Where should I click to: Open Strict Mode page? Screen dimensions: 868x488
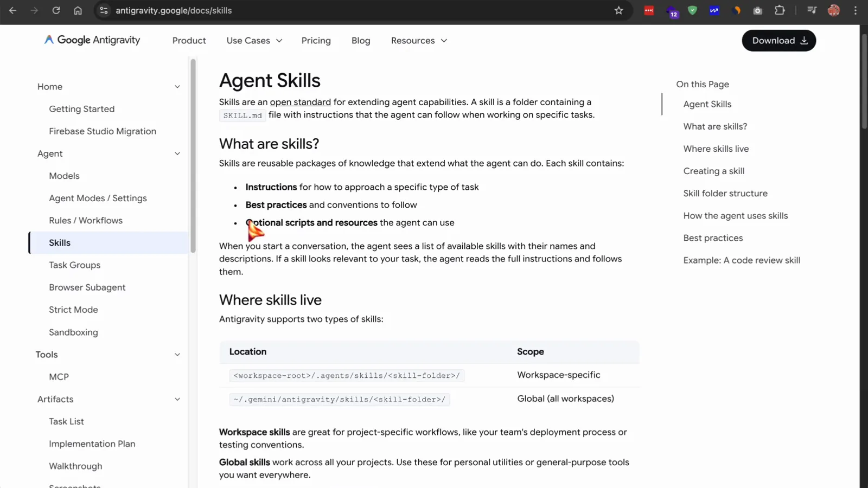73,310
